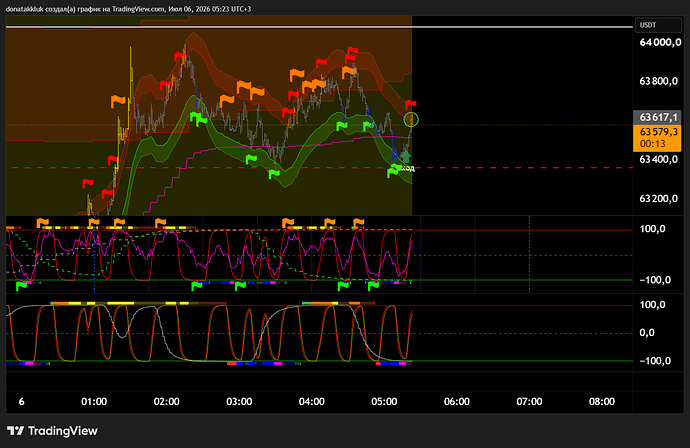Select the 01:00 time axis label

[x=94, y=401]
